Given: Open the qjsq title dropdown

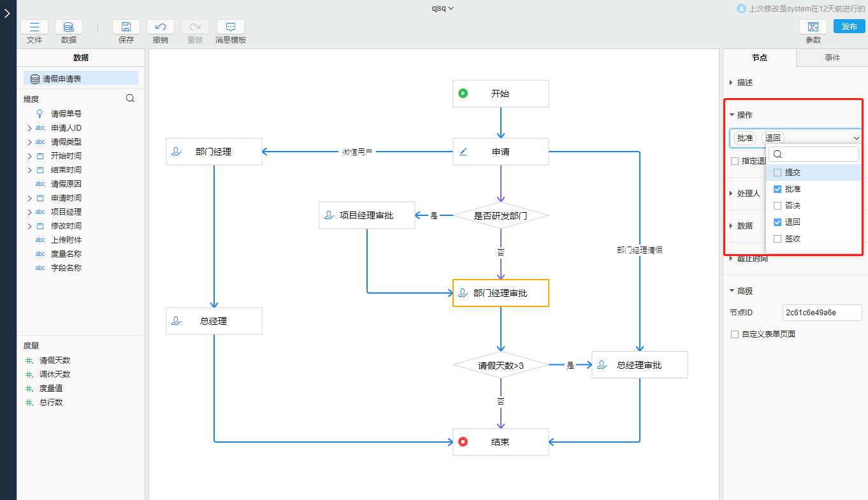Looking at the screenshot, I should click(442, 8).
